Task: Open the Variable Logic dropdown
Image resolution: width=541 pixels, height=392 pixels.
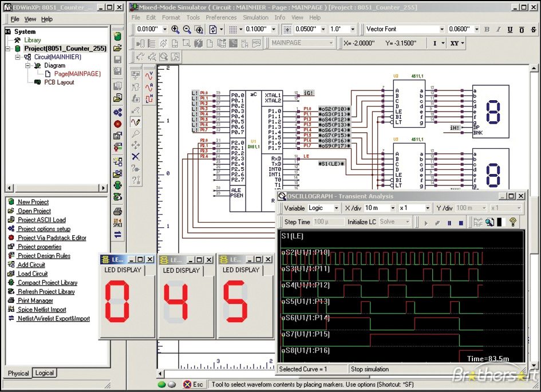Action: point(335,208)
